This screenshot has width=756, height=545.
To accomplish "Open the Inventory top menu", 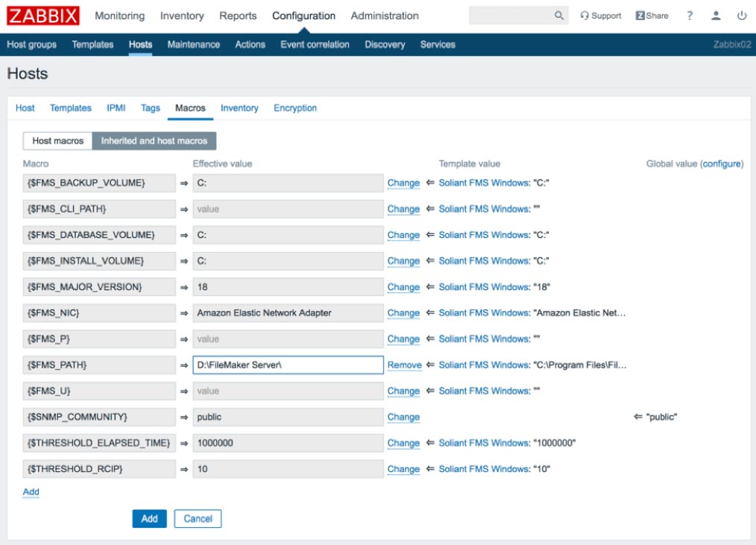I will click(x=182, y=16).
